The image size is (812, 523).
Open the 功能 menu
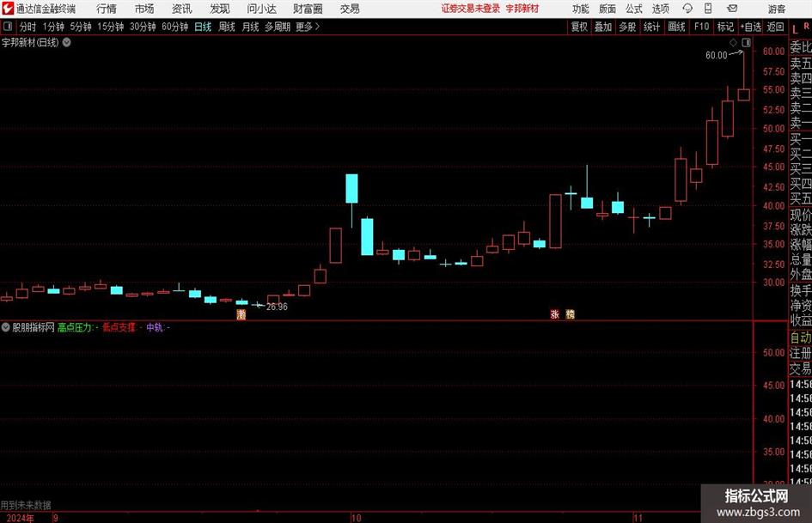coord(581,9)
